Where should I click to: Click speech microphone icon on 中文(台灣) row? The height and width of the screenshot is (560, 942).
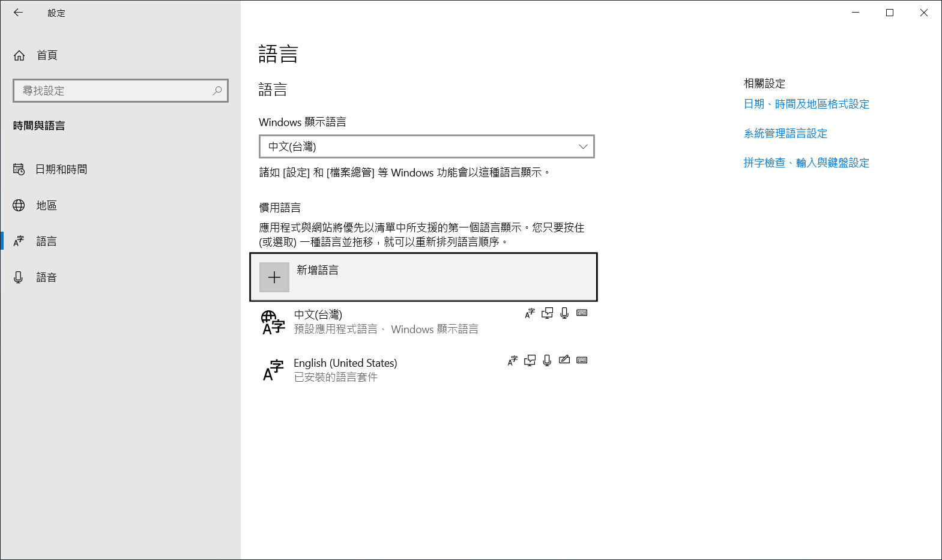(x=564, y=313)
